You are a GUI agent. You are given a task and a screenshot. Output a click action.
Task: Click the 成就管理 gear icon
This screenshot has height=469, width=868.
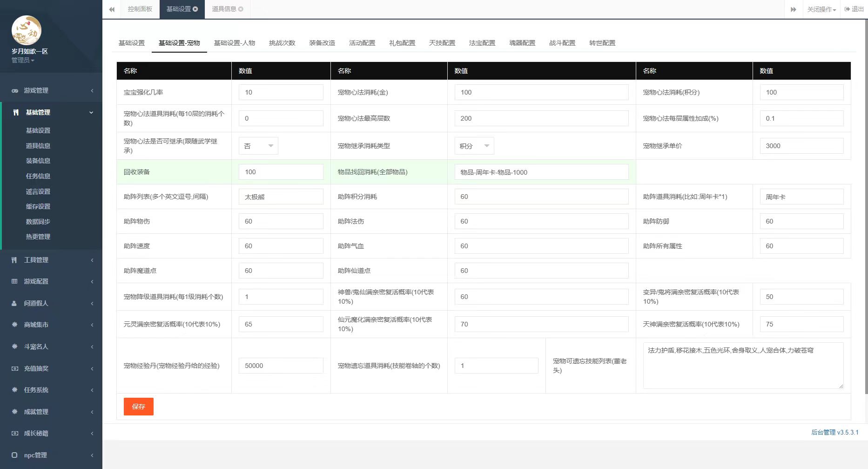pyautogui.click(x=14, y=412)
